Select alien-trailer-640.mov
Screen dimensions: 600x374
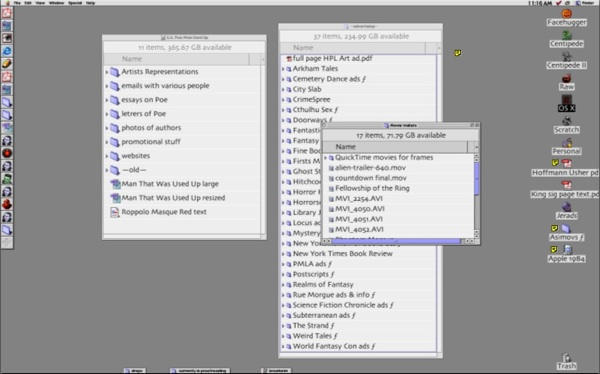pos(370,168)
